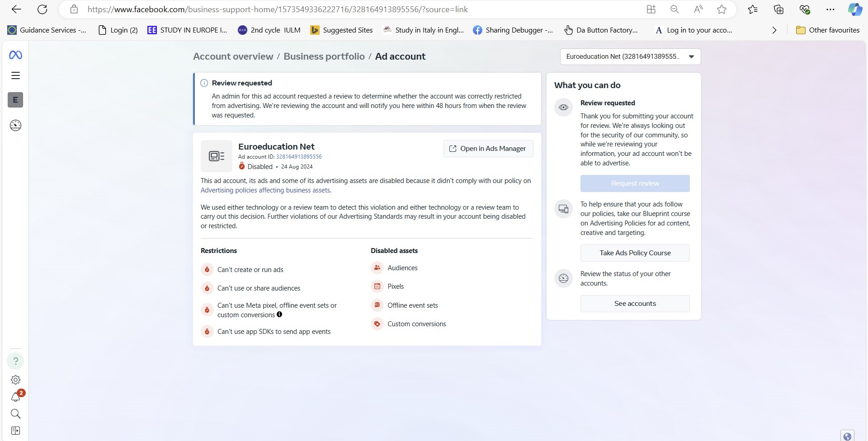This screenshot has width=868, height=441.
Task: Go to Account overview breadcrumb
Action: click(233, 56)
